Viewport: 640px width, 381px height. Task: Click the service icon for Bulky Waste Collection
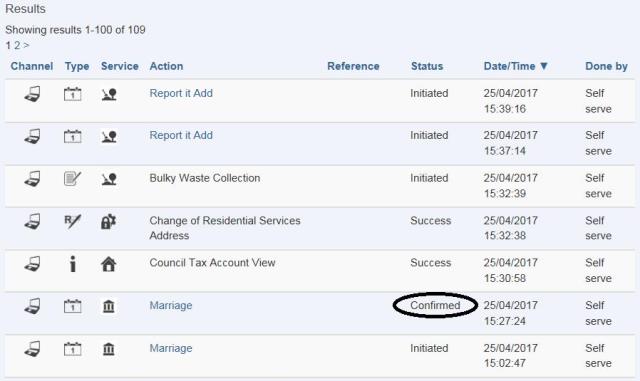tap(109, 179)
